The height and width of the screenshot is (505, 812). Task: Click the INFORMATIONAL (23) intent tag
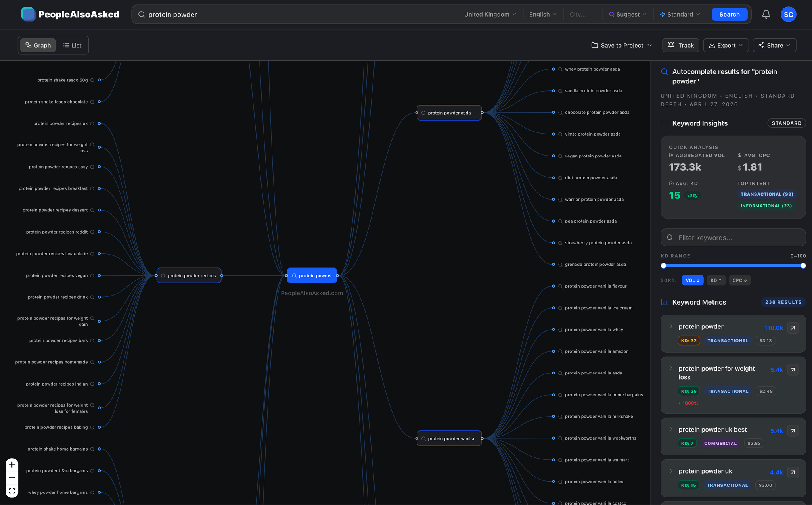coord(766,206)
